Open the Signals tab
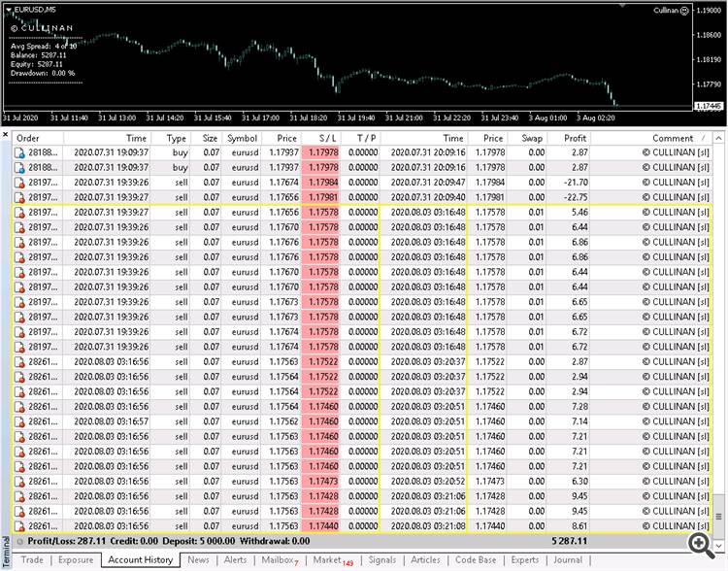Viewport: 728px width, 571px height. pos(382,560)
